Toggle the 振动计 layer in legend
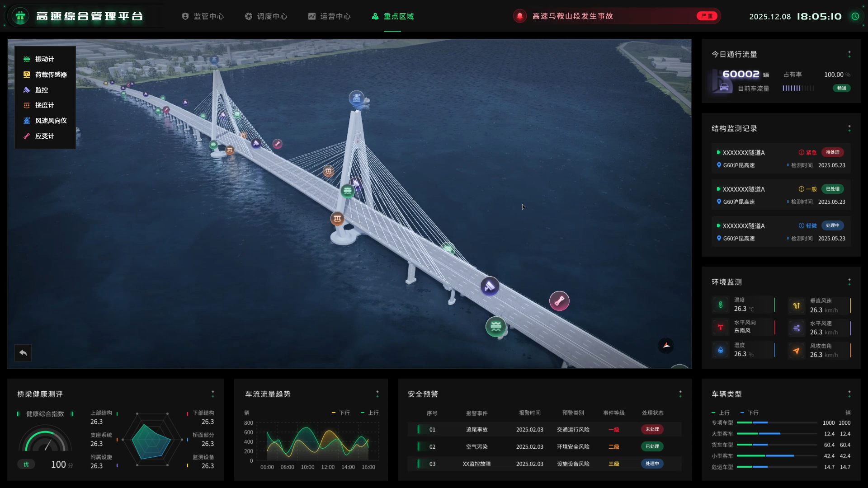868x488 pixels. [x=44, y=59]
